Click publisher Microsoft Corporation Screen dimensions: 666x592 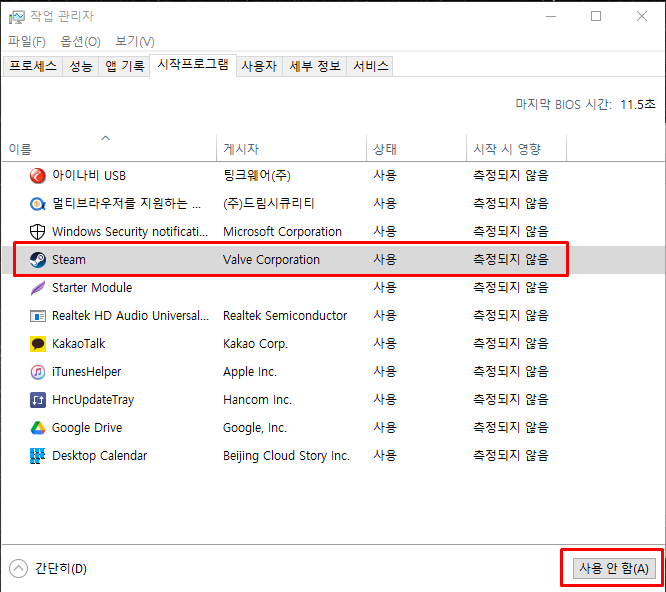click(282, 232)
